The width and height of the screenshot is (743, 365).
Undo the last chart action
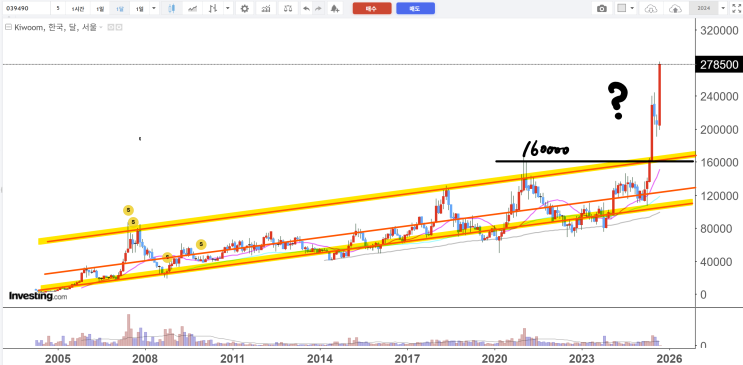pos(306,9)
